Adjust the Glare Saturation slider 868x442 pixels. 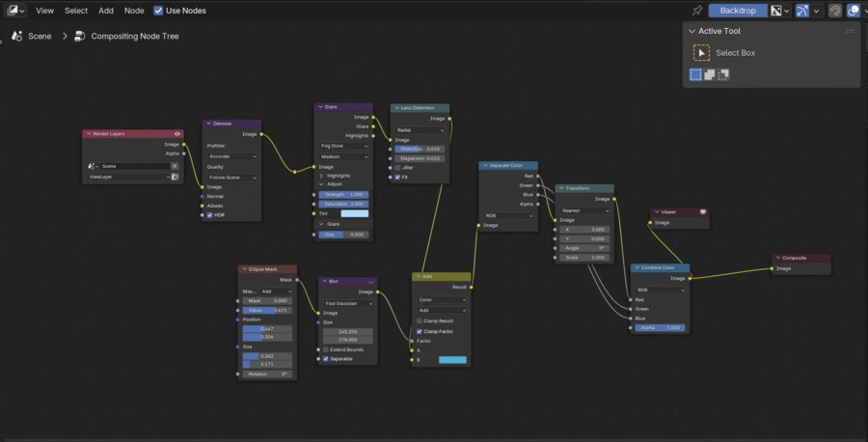pyautogui.click(x=343, y=204)
